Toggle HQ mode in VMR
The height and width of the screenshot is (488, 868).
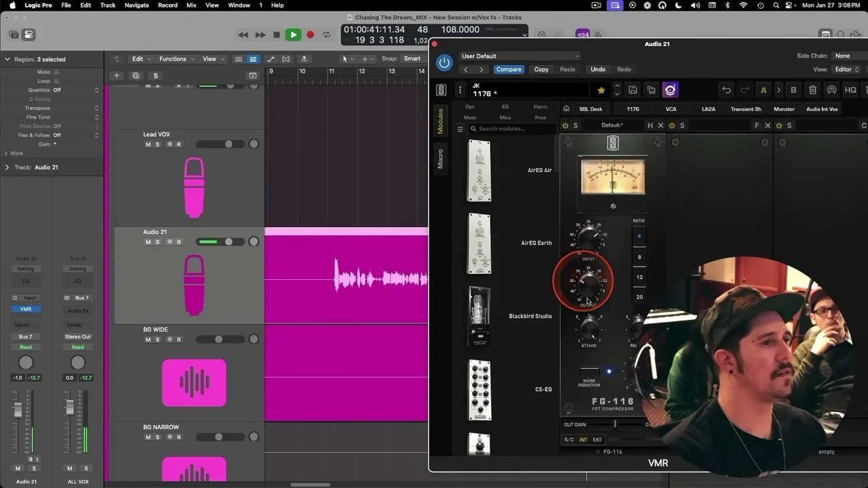(x=850, y=90)
